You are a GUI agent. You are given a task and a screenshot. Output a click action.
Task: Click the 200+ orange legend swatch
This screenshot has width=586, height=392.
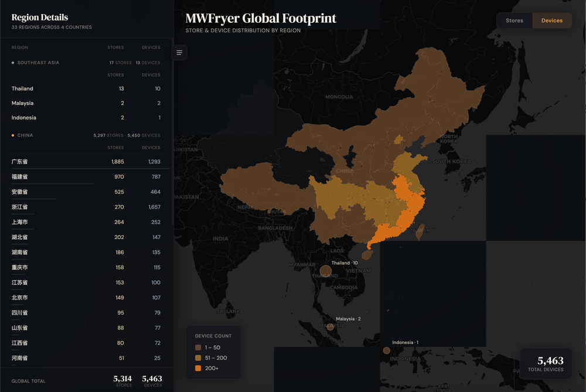198,369
